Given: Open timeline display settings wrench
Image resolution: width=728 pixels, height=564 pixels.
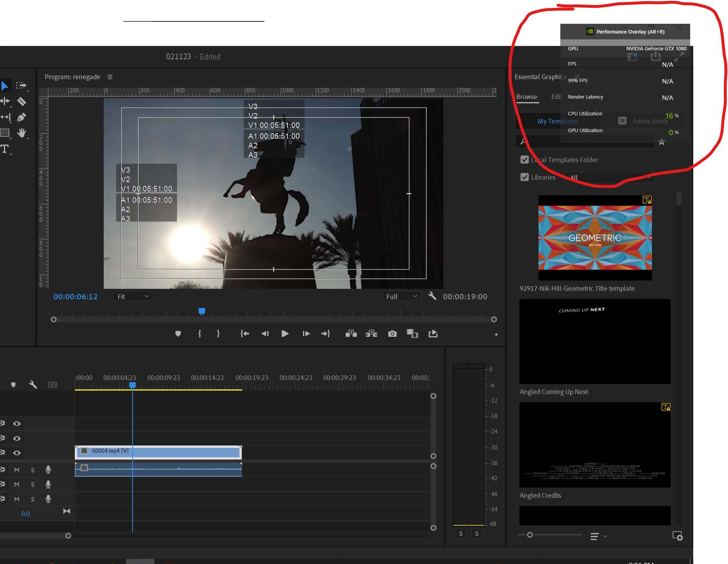Looking at the screenshot, I should click(33, 385).
